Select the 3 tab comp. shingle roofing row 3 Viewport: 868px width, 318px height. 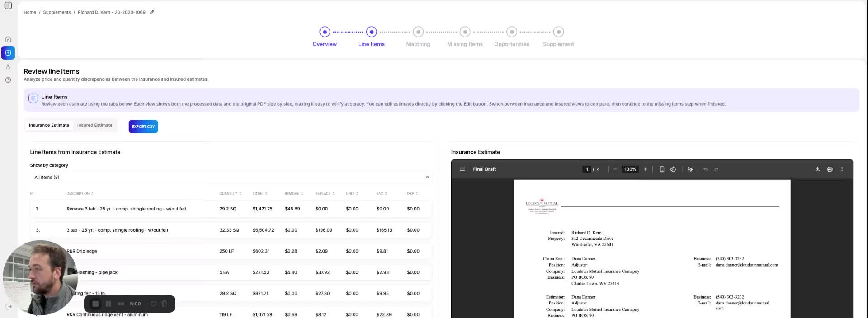tap(231, 230)
